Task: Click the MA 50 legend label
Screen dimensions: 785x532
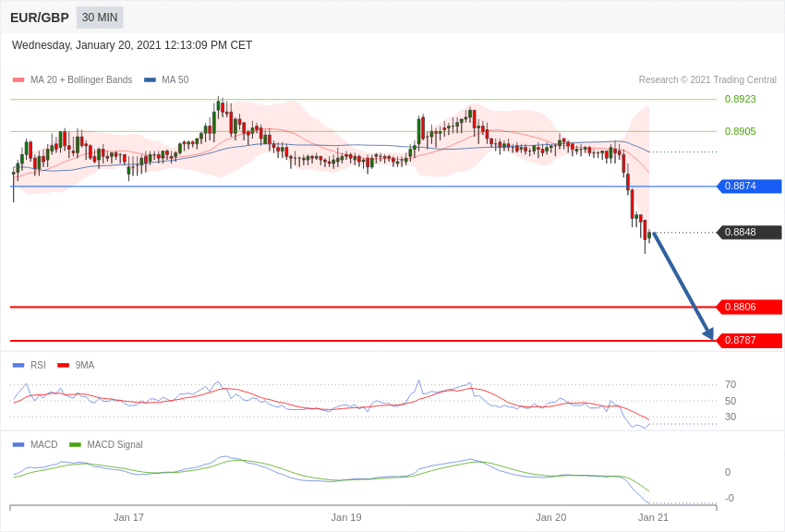Action: point(175,79)
